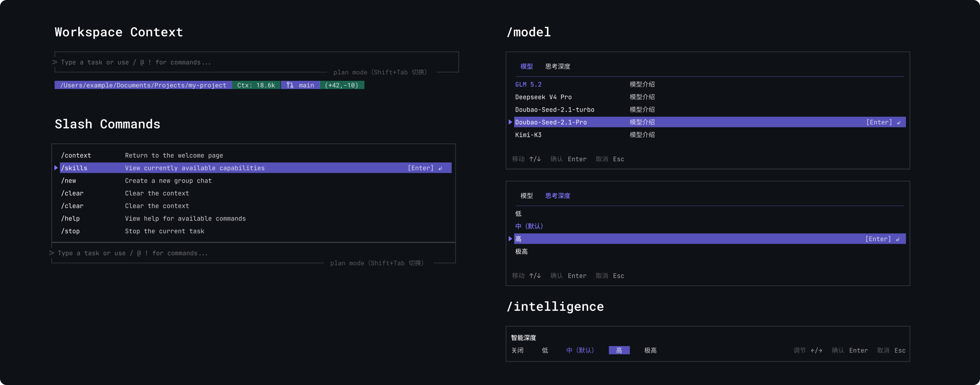Open the 模型 tab above the GLM 5.2 list

click(527, 66)
